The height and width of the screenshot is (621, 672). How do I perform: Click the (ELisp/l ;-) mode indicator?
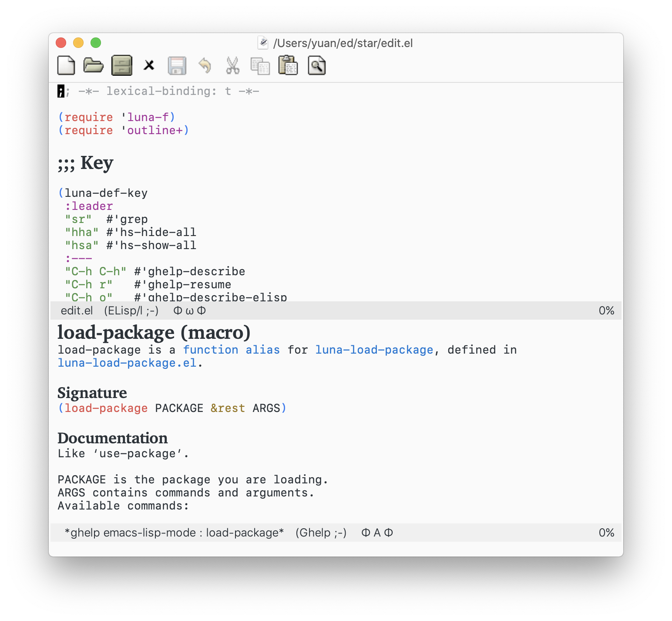(x=131, y=310)
